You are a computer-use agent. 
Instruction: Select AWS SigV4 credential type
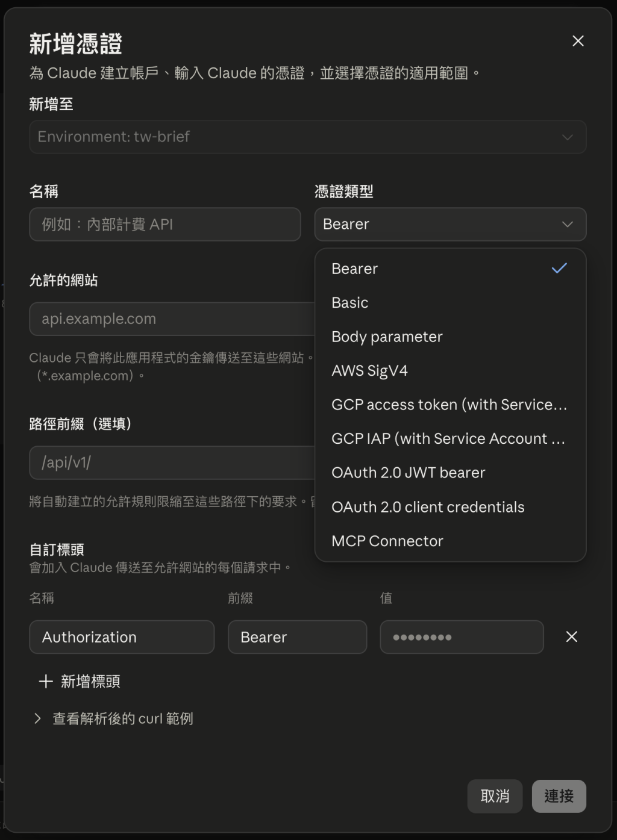click(x=450, y=370)
